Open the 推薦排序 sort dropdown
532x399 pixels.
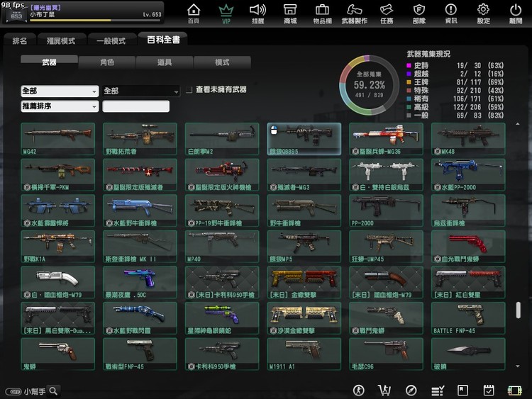[x=60, y=106]
